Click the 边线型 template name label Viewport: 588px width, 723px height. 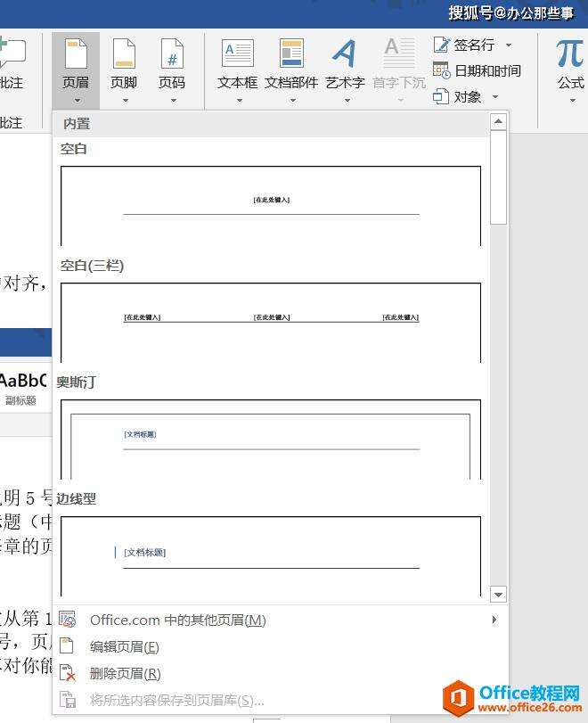point(76,499)
